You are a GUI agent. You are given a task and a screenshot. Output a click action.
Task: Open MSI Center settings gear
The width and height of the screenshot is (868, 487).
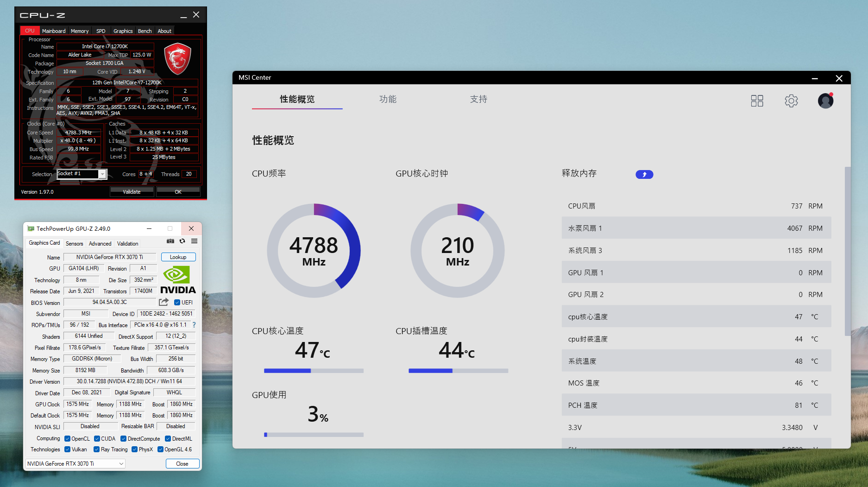point(791,101)
